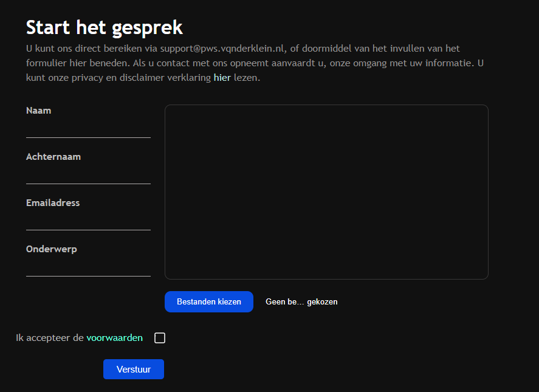The image size is (539, 392).
Task: Click the 'Ik accepteer de' label text
Action: tap(49, 338)
